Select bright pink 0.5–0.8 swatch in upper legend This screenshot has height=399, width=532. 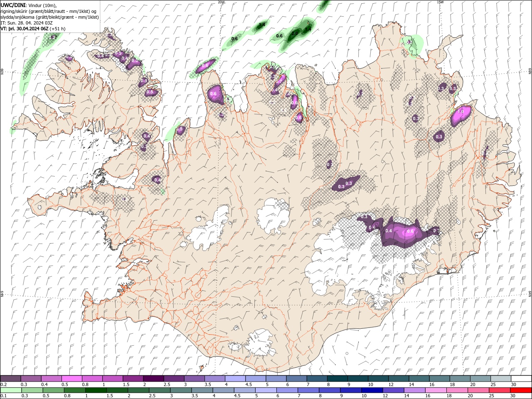71,379
